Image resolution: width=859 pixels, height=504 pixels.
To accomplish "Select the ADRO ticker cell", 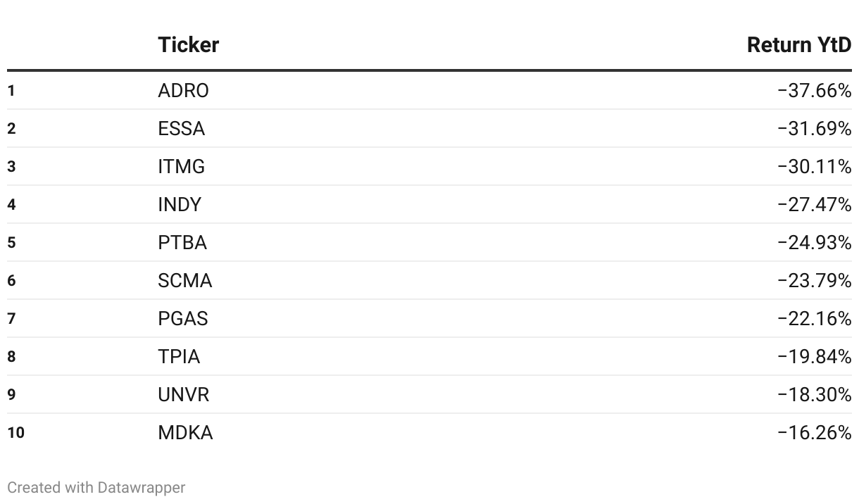I will (183, 91).
